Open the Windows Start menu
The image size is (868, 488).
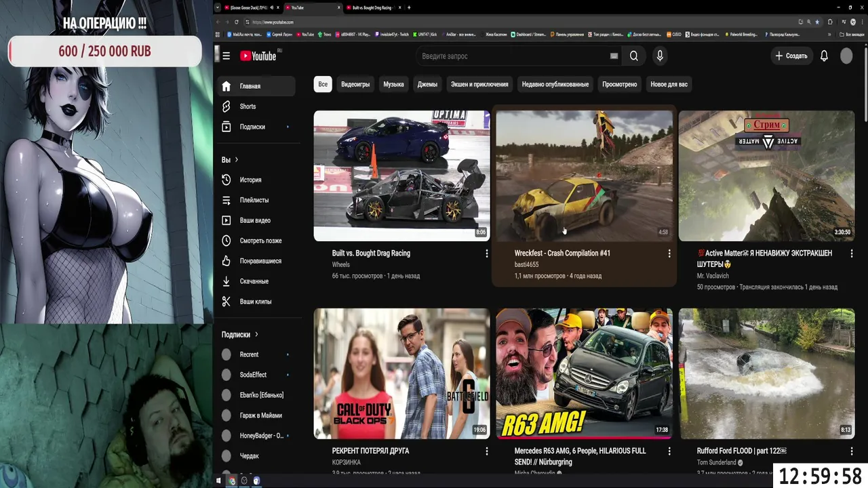(218, 481)
